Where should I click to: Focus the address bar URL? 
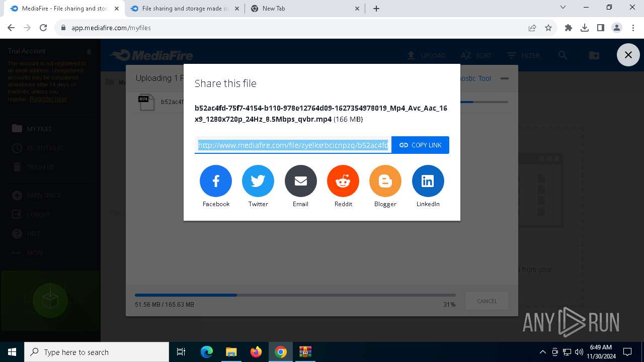[111, 28]
